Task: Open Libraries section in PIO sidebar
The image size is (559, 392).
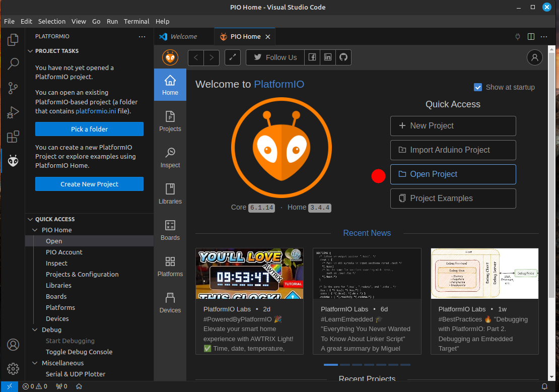Action: pyautogui.click(x=170, y=193)
